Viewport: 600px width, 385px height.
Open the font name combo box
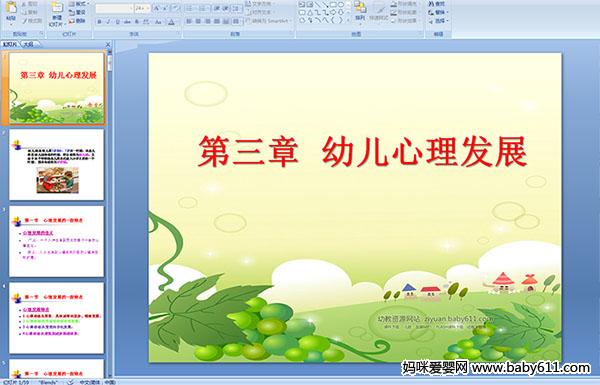coord(114,8)
